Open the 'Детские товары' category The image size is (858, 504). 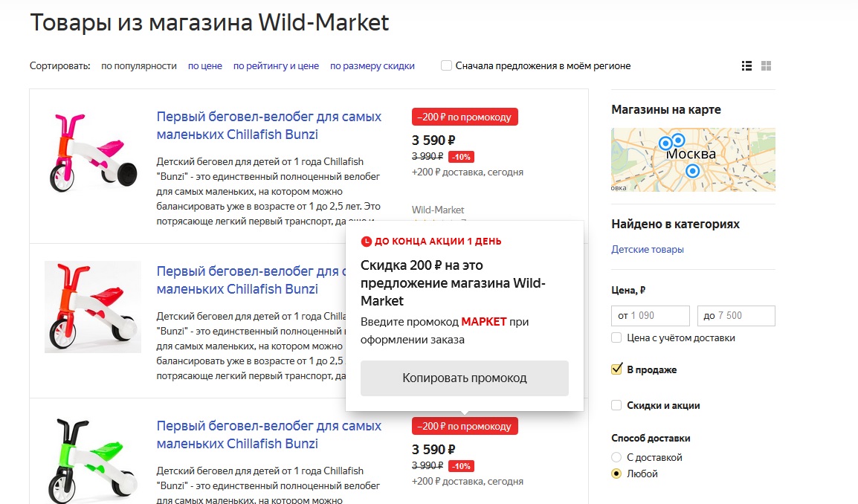click(x=648, y=250)
